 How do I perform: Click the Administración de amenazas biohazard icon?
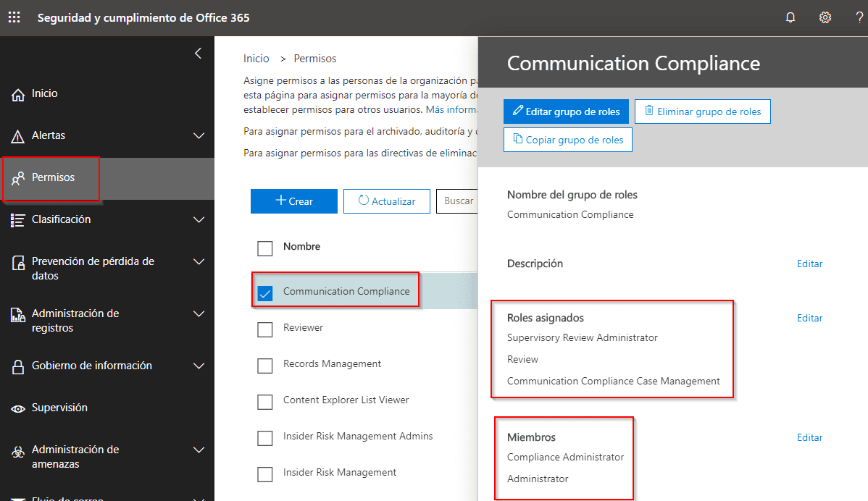(x=17, y=452)
